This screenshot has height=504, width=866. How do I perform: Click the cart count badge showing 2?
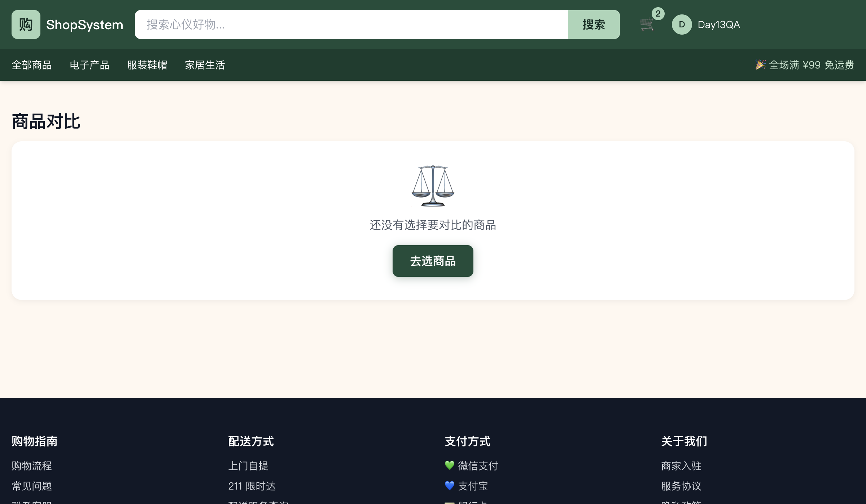click(x=658, y=14)
